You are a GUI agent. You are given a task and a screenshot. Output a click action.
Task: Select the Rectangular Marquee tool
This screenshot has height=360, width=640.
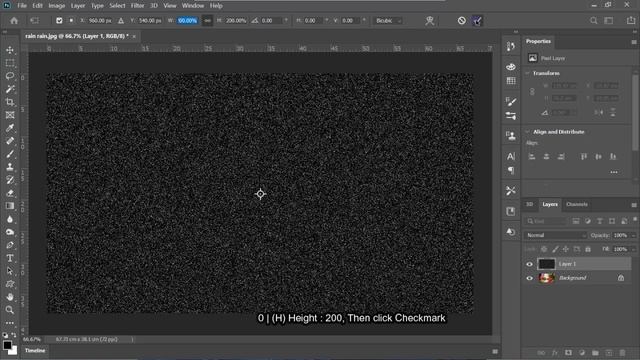point(10,63)
